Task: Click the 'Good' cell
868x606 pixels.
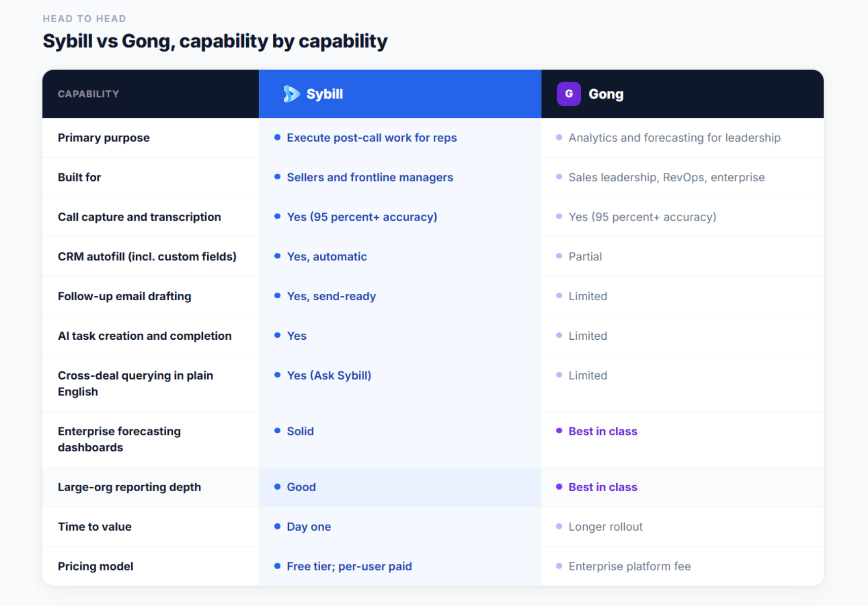Action: pyautogui.click(x=301, y=487)
